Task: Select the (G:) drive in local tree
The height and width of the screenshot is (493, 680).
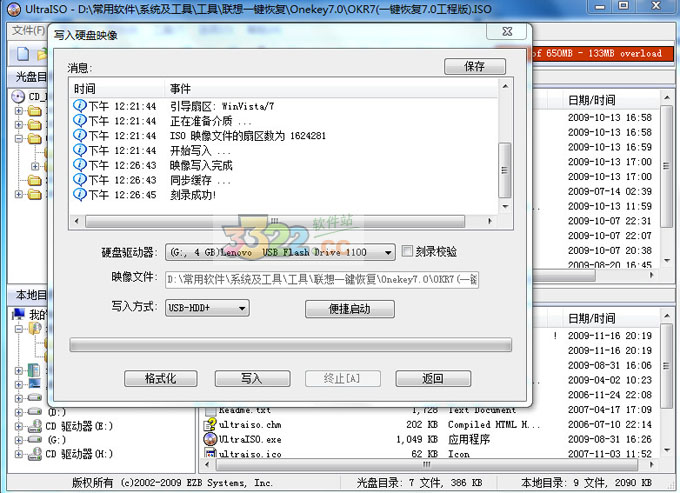Action: tap(57, 440)
